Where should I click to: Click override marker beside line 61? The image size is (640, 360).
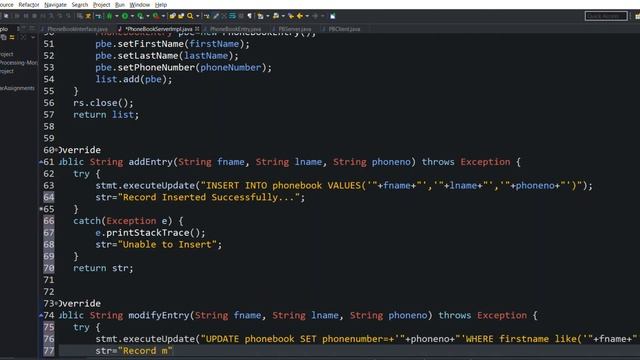point(41,162)
